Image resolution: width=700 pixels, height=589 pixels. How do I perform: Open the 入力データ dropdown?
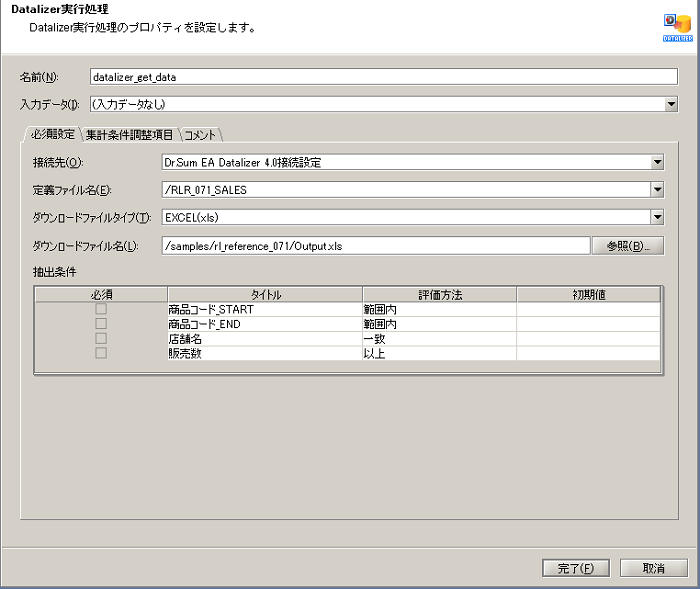pyautogui.click(x=671, y=103)
